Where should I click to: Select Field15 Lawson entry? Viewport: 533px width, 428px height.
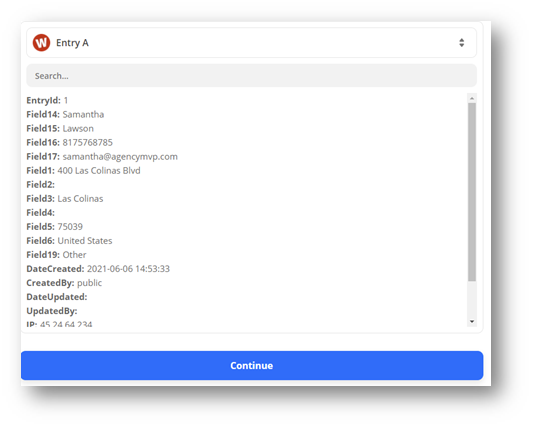coord(60,129)
